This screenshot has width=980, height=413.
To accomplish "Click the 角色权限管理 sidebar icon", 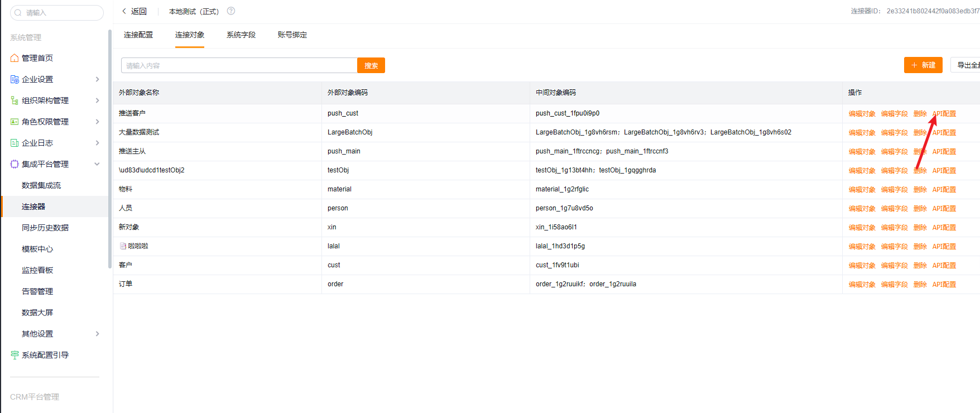I will coord(15,122).
